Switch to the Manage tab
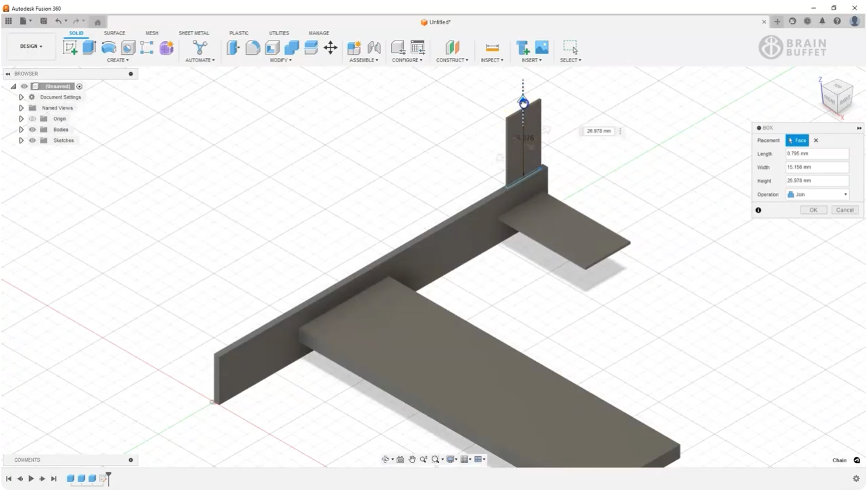The width and height of the screenshot is (868, 490). (x=319, y=33)
